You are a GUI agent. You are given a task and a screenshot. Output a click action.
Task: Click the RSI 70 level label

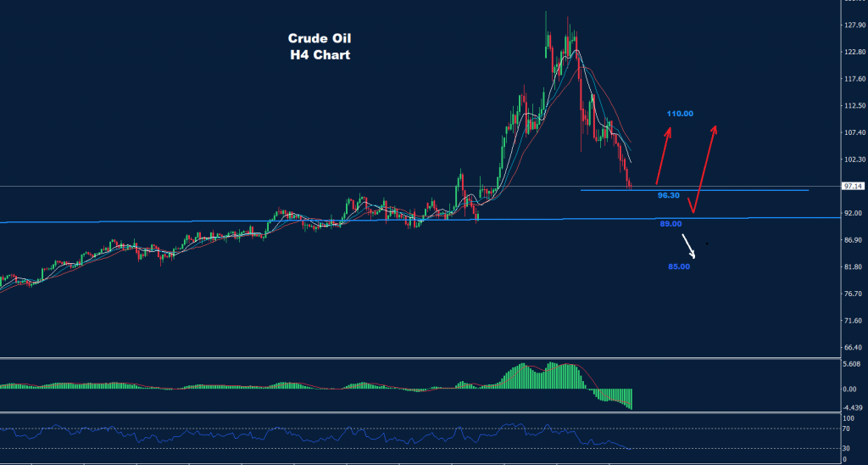pos(846,429)
